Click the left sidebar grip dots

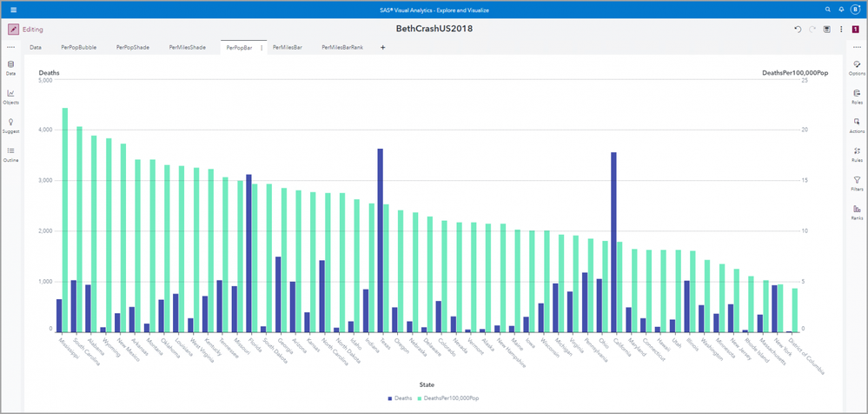click(11, 48)
